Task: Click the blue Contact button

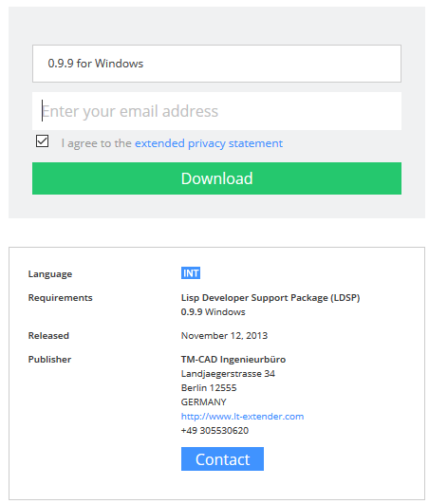Action: pyautogui.click(x=222, y=458)
